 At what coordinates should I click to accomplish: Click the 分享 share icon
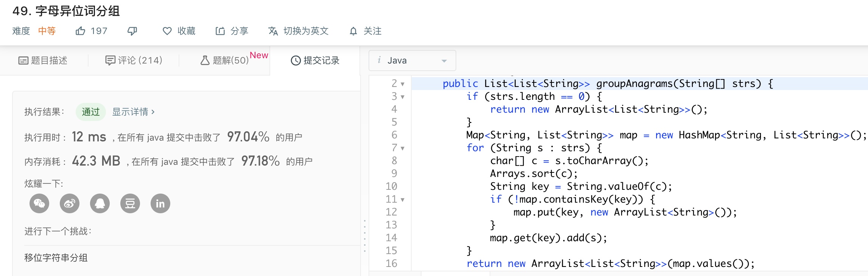(x=220, y=31)
